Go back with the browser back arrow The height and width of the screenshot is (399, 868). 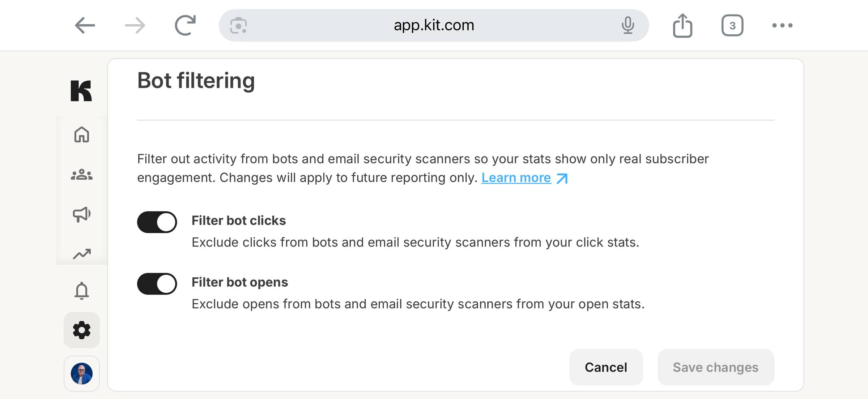85,25
